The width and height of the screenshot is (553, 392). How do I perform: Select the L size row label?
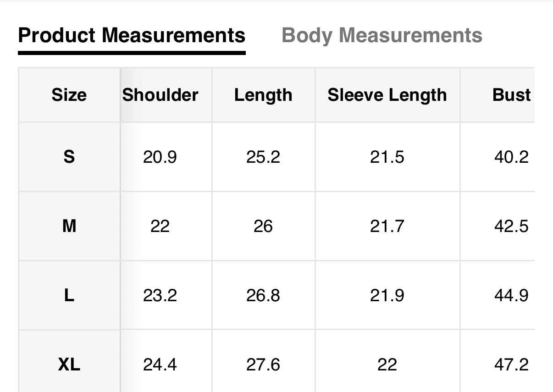click(x=69, y=295)
